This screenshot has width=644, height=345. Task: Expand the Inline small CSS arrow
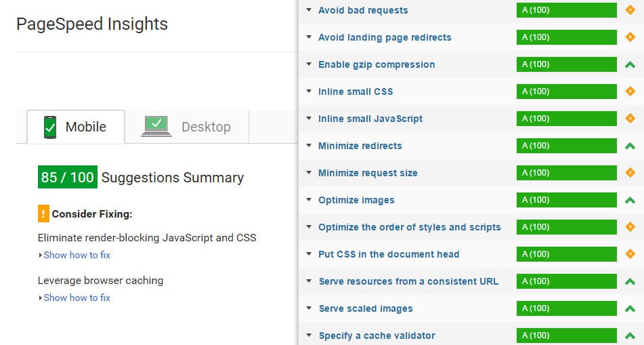309,92
